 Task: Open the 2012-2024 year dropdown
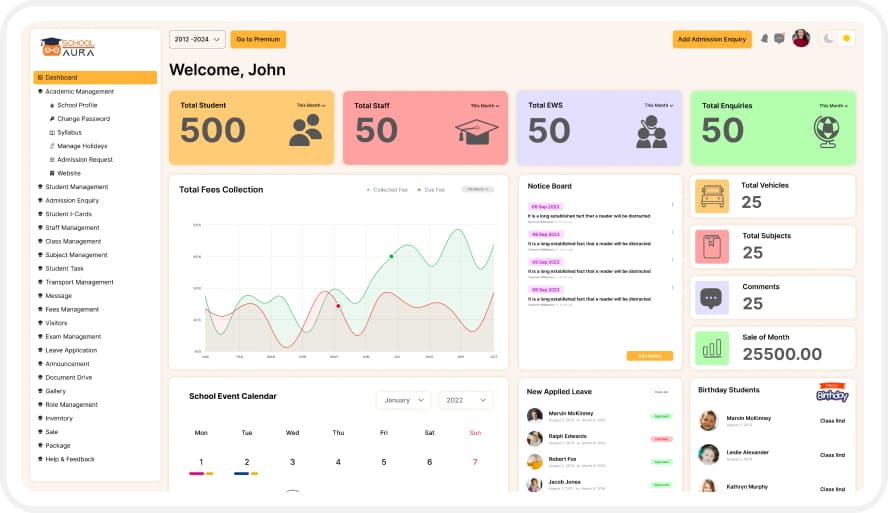pyautogui.click(x=197, y=39)
